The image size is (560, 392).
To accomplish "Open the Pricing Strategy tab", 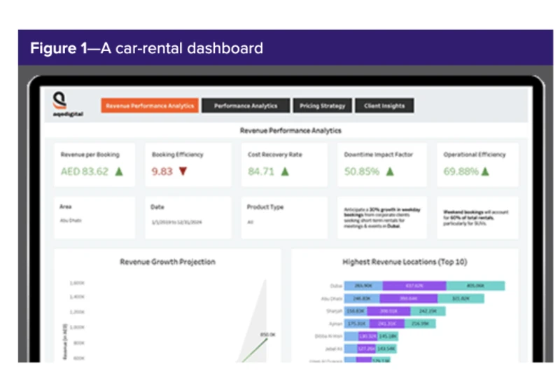I will [x=322, y=106].
